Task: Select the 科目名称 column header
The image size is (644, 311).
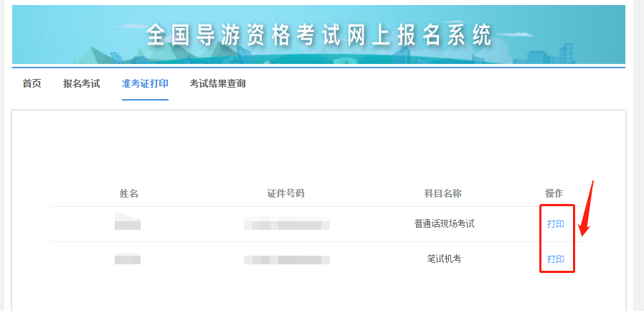Action: tap(443, 193)
